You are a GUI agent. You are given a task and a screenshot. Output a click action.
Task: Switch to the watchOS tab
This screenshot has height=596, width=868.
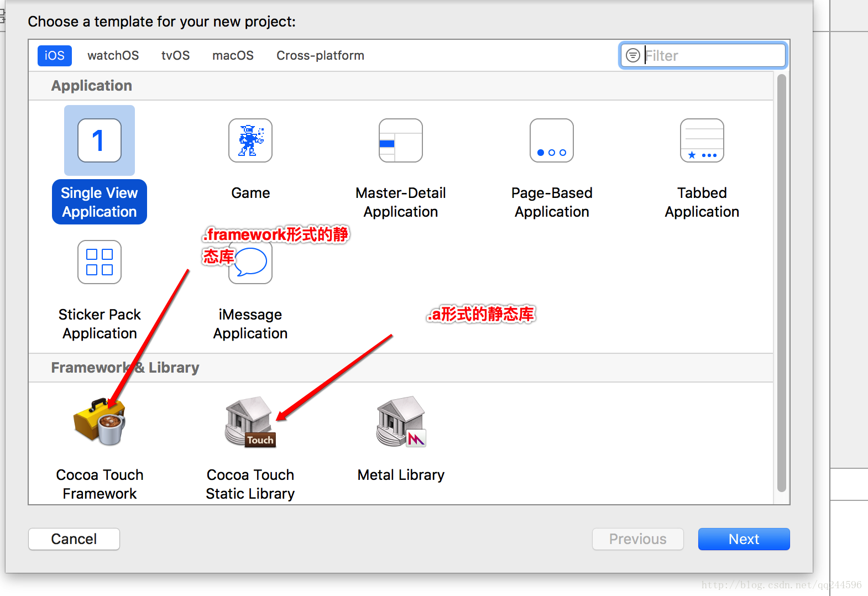(x=113, y=56)
